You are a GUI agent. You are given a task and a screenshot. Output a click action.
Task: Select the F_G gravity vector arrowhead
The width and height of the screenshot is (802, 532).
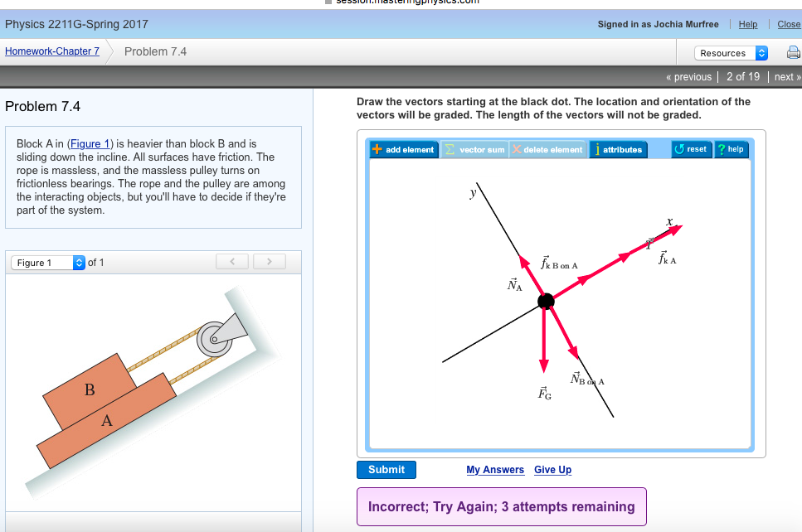[x=544, y=365]
